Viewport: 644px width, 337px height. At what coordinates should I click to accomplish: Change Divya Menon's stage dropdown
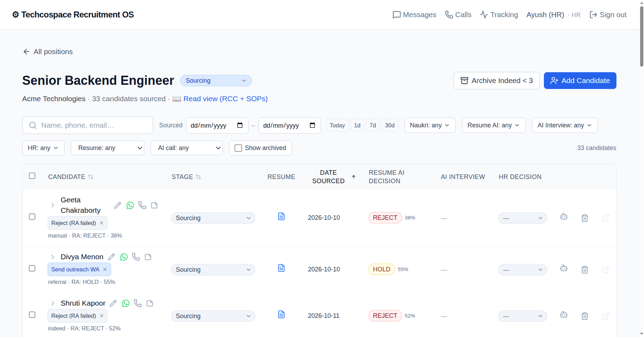(213, 270)
